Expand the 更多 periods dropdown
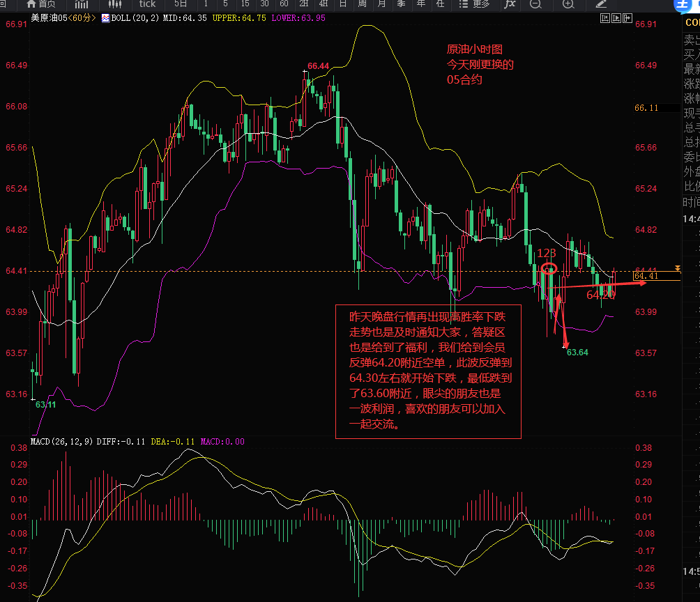The width and height of the screenshot is (700, 602). coord(476,4)
